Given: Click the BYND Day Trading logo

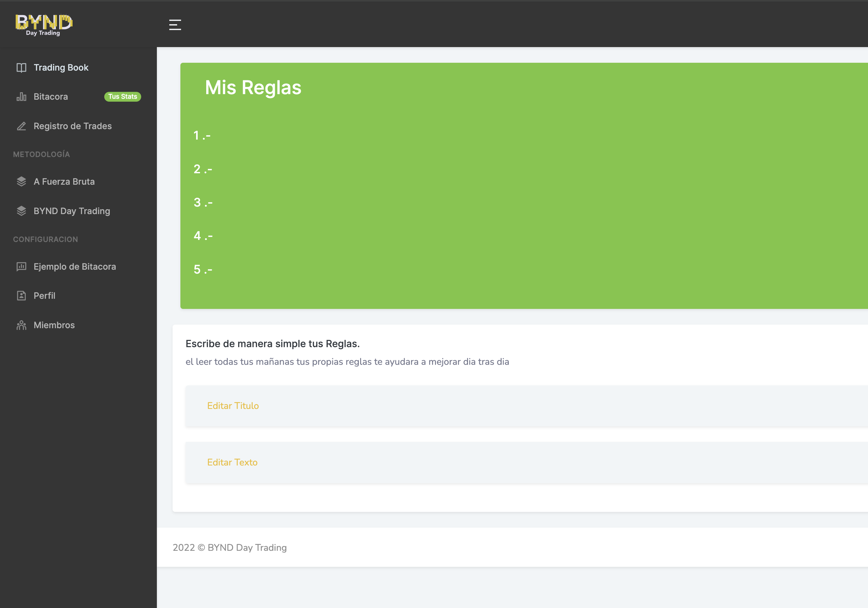Looking at the screenshot, I should click(x=43, y=25).
